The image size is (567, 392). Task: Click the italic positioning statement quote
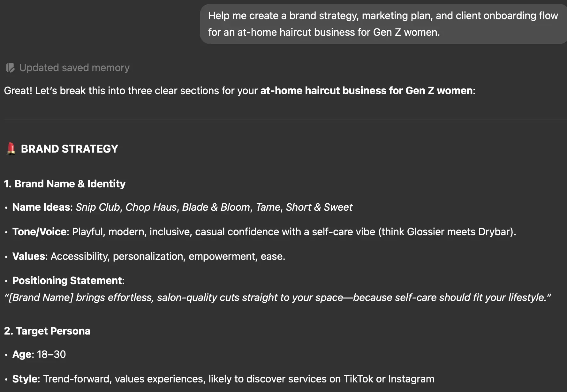coord(278,298)
